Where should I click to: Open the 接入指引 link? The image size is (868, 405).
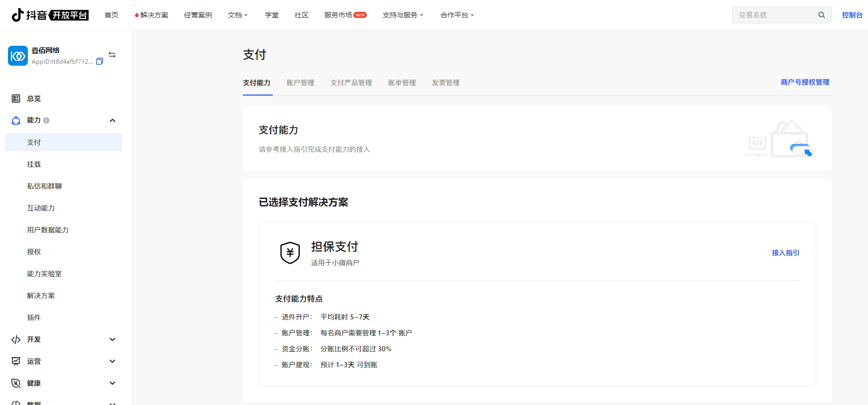click(x=785, y=253)
